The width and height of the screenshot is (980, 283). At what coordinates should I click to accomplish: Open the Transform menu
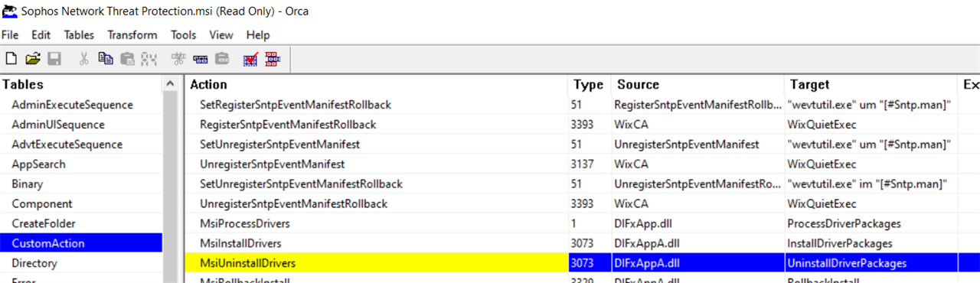click(x=132, y=35)
